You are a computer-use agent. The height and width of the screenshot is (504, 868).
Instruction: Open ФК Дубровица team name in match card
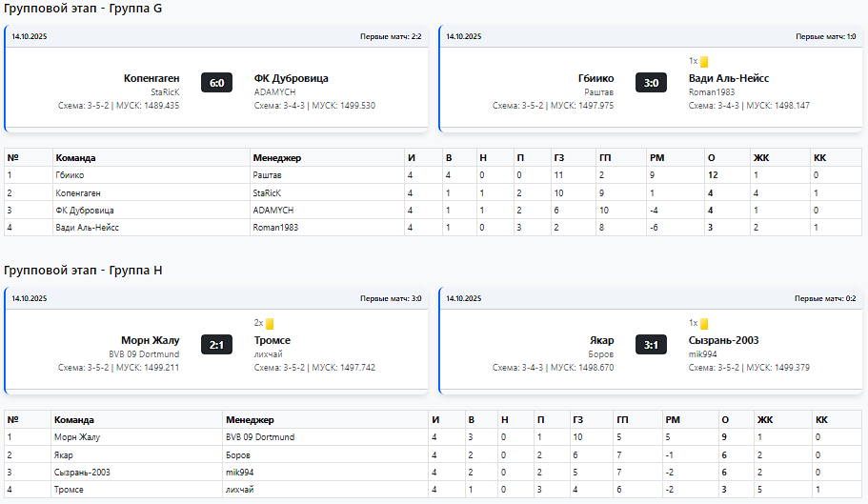pos(291,78)
